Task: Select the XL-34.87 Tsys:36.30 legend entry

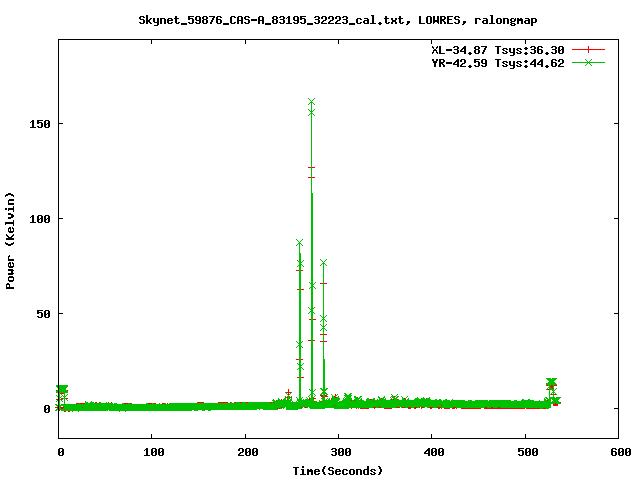Action: tap(498, 50)
